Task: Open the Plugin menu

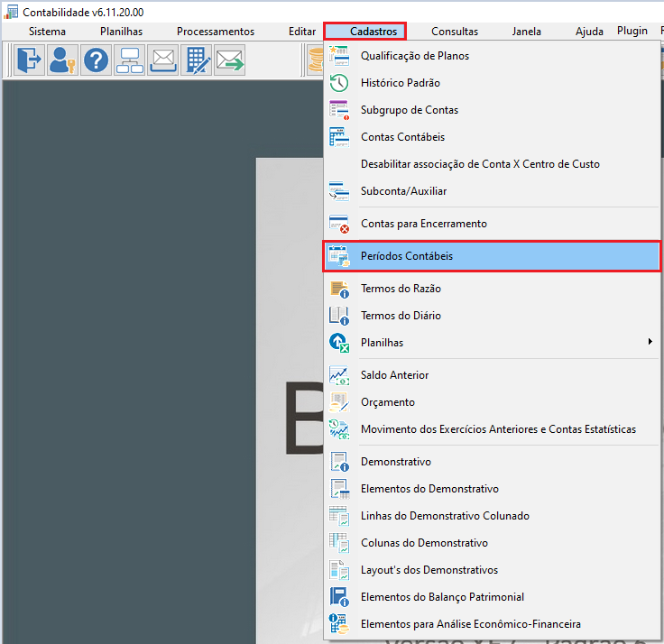Action: pyautogui.click(x=632, y=31)
